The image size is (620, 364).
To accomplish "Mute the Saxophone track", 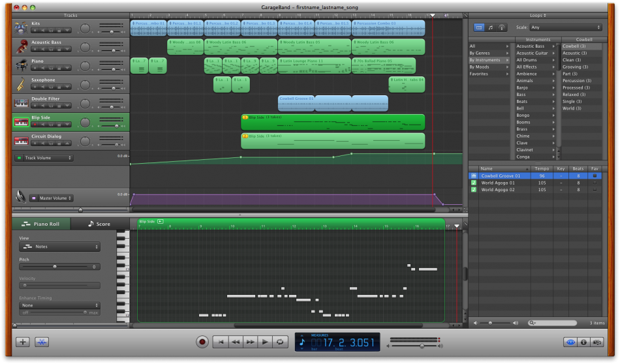I will (43, 87).
